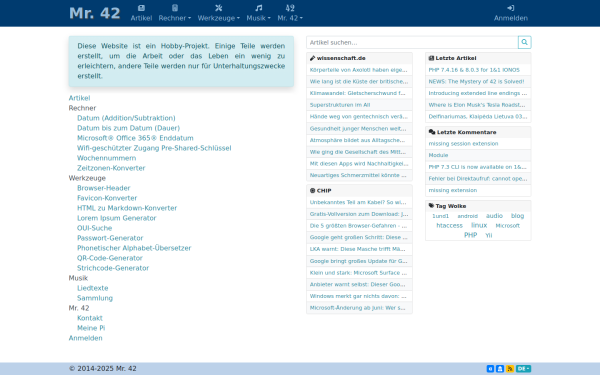Open 'Introducing extended line endings' article

point(478,93)
